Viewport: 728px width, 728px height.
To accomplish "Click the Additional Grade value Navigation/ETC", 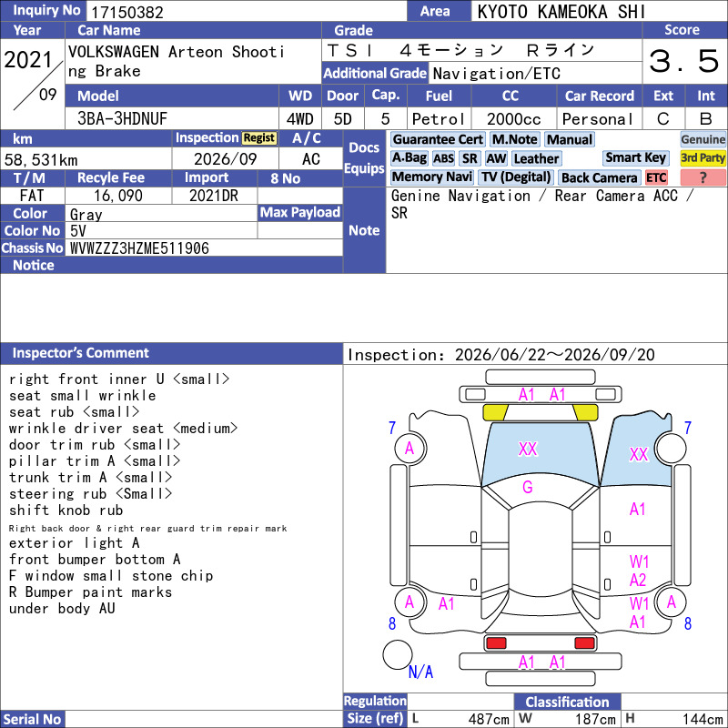I will click(496, 74).
